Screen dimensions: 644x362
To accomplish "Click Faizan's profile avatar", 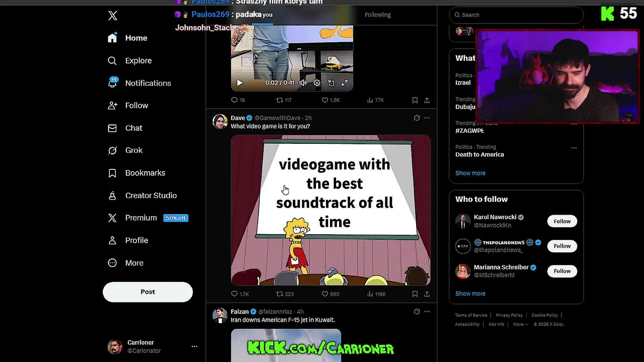I will point(220,315).
